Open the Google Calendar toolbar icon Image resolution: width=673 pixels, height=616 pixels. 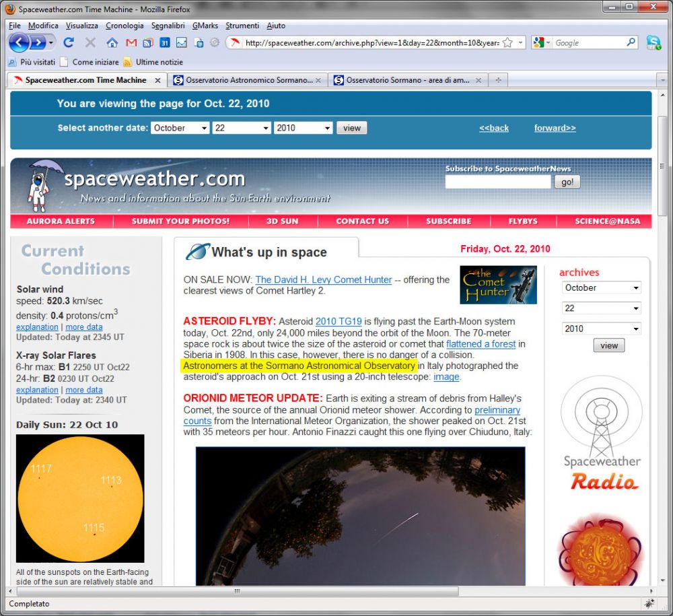(164, 43)
